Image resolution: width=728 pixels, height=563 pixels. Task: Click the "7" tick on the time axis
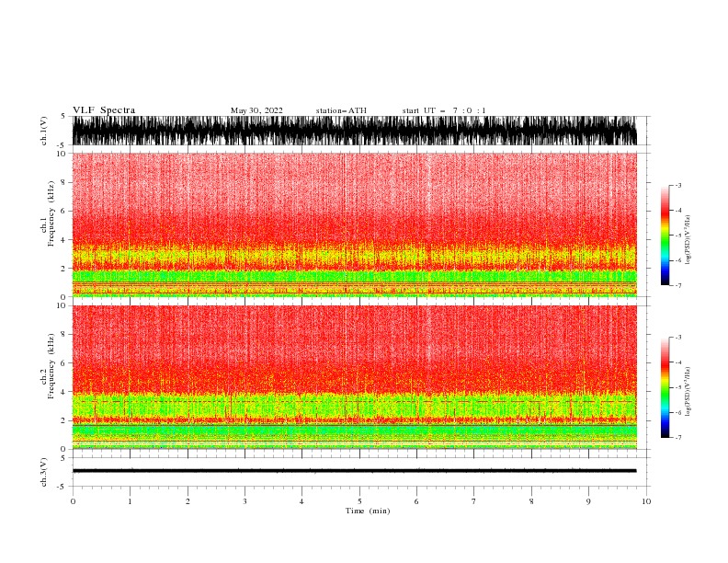click(474, 501)
